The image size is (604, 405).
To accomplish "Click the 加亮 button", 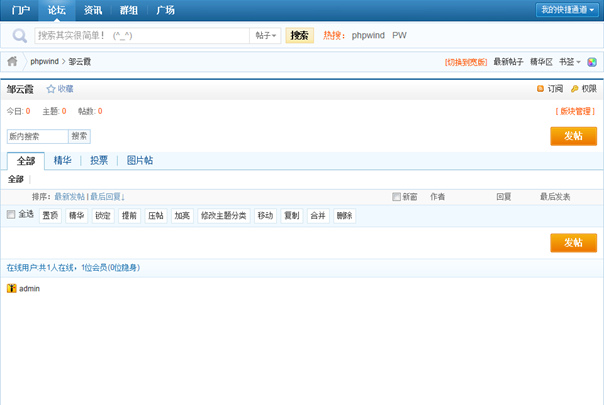I will [182, 216].
